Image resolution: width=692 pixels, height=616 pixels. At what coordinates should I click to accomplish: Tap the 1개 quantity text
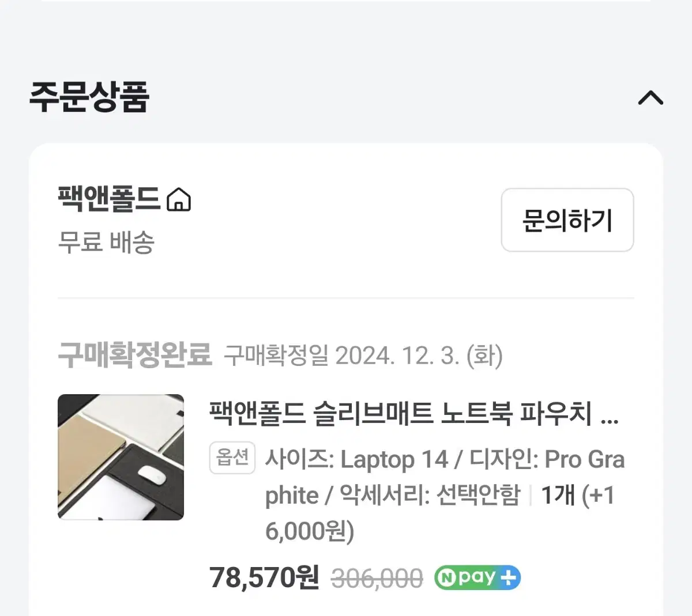pos(558,495)
